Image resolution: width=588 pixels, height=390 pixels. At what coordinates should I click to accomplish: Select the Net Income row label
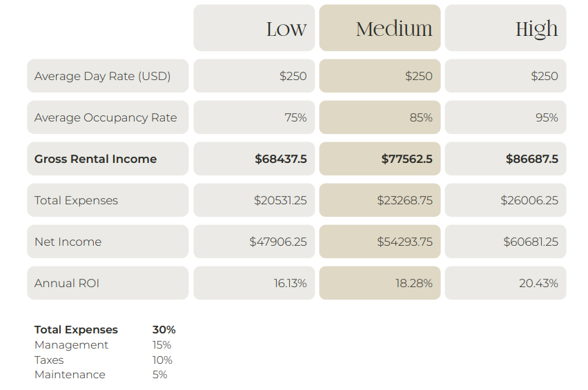(x=108, y=242)
